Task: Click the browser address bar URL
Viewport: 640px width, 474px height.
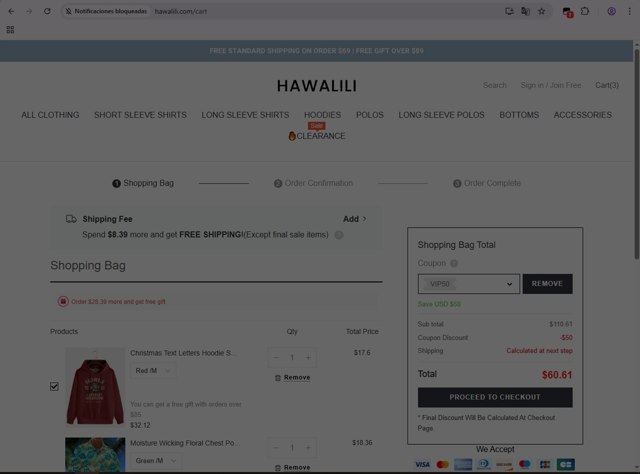Action: coord(180,11)
